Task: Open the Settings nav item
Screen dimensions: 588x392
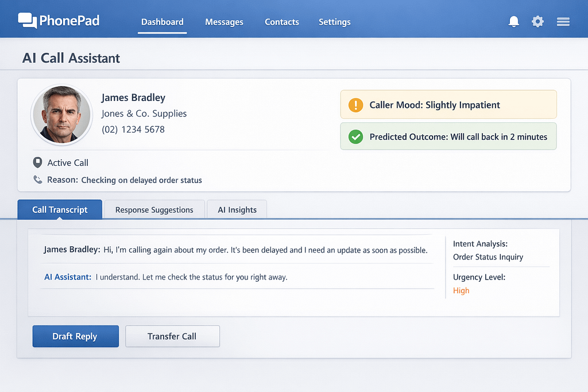Action: point(335,22)
